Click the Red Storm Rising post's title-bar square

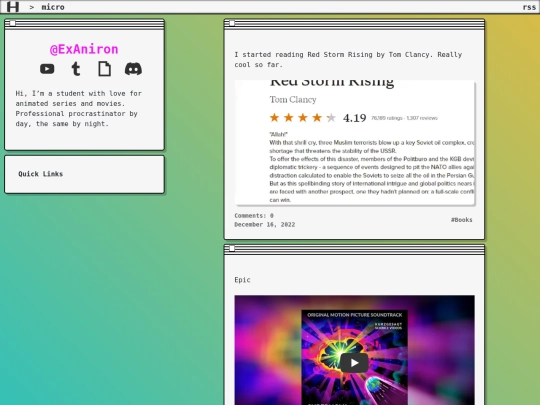[232, 23]
